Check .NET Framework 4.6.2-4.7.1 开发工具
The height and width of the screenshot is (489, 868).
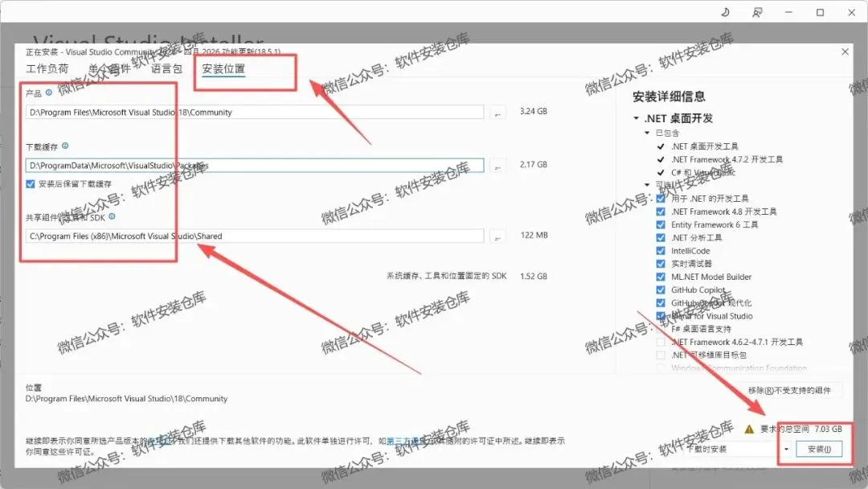pyautogui.click(x=661, y=343)
